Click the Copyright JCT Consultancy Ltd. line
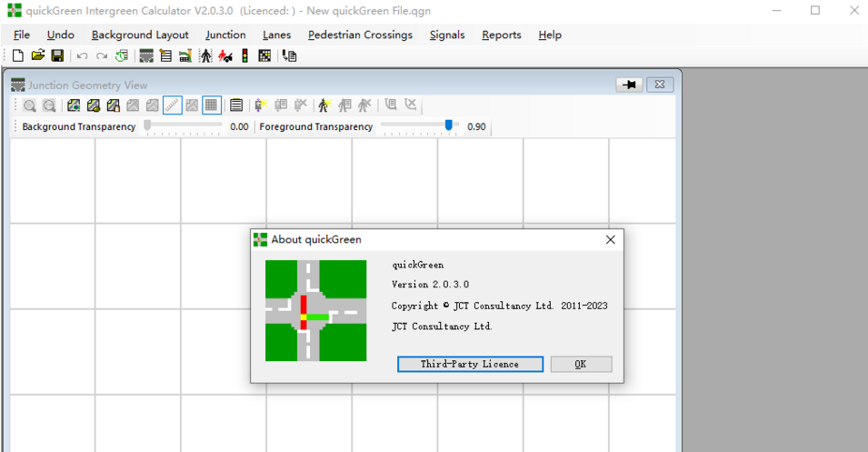868x452 pixels. point(499,306)
